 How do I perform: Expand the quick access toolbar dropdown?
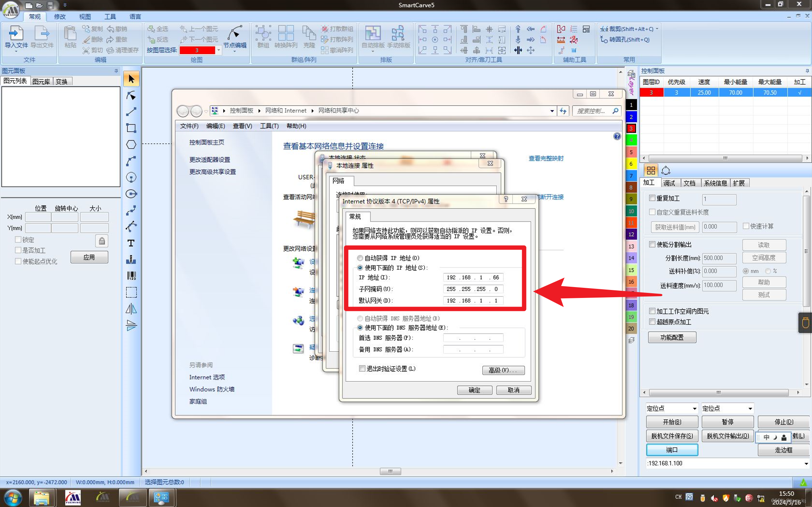(65, 5)
